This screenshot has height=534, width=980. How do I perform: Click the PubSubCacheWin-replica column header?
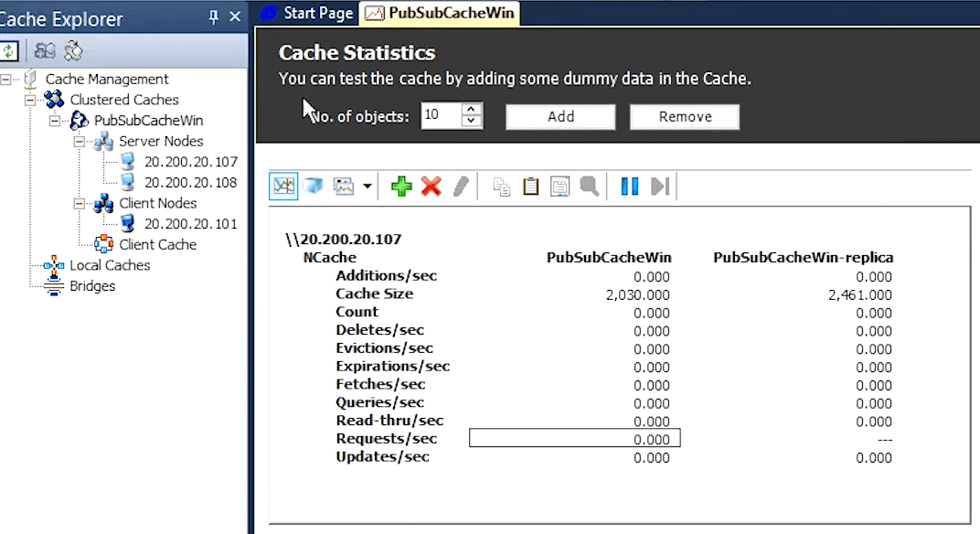(x=804, y=258)
